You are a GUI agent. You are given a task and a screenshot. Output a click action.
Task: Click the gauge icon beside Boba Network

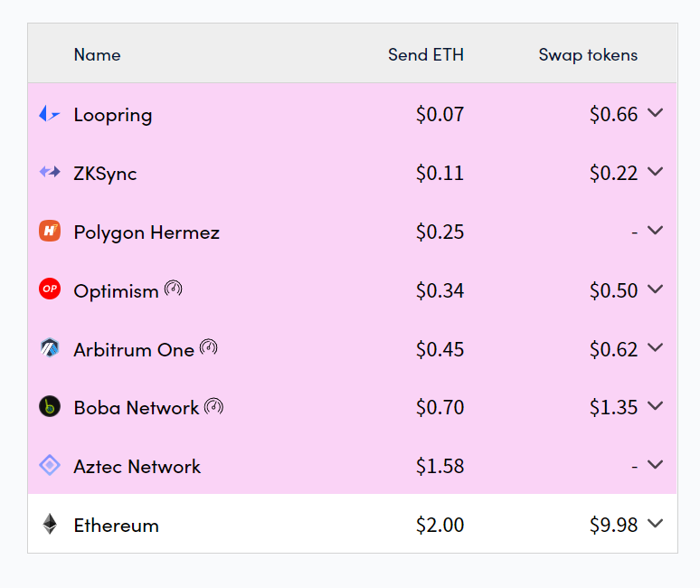tap(213, 407)
